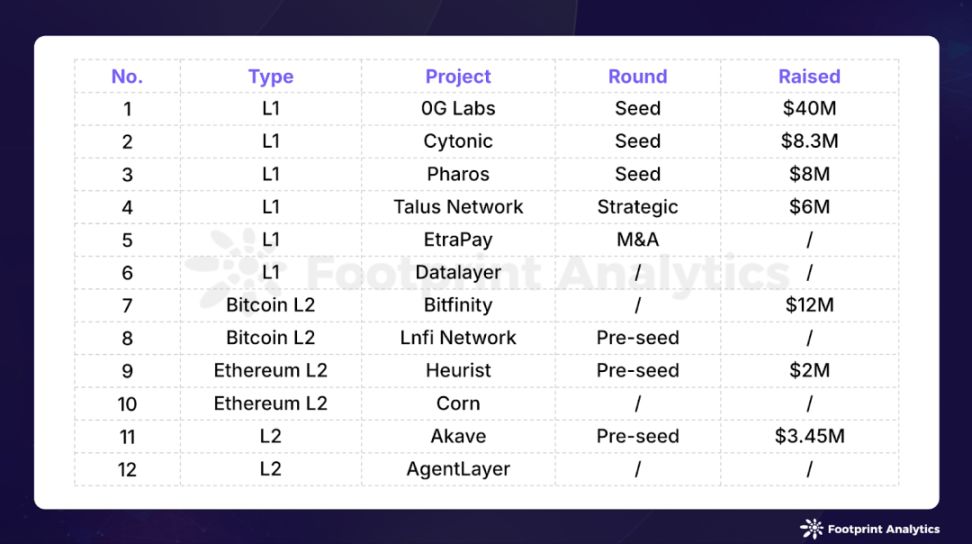
Task: Click the Bitfinity project cell
Action: 458,305
